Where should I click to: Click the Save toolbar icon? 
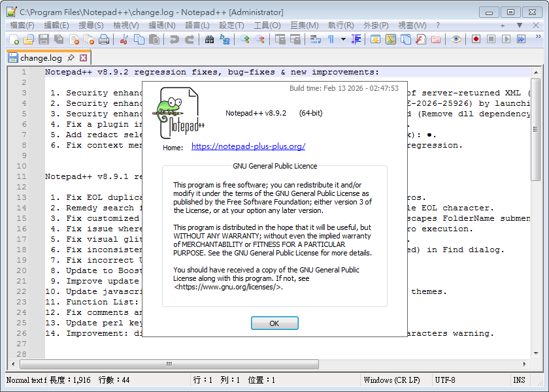[x=44, y=39]
